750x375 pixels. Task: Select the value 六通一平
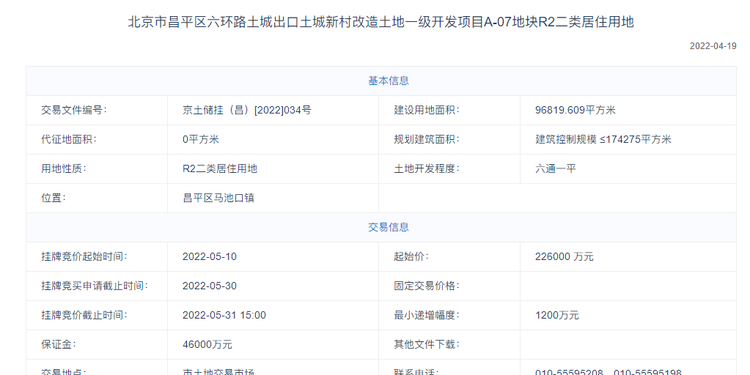[555, 169]
